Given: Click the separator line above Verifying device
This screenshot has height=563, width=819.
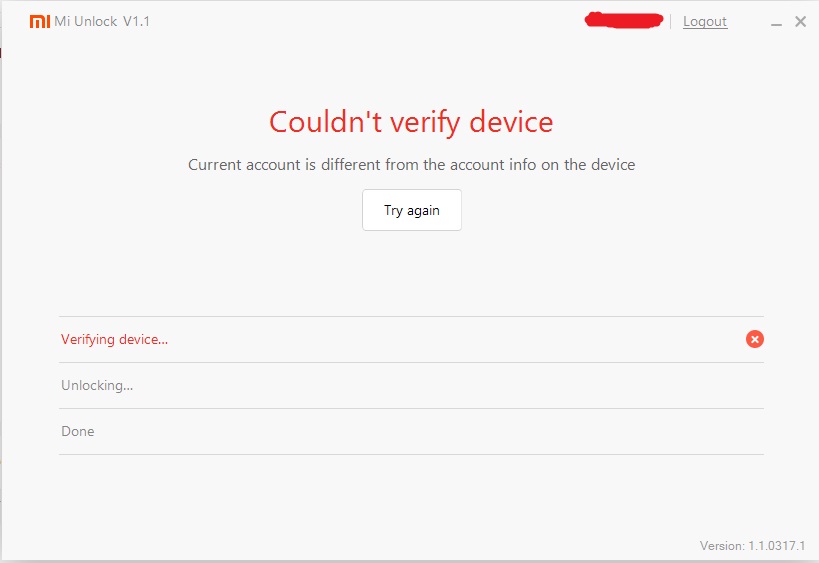Looking at the screenshot, I should click(411, 316).
